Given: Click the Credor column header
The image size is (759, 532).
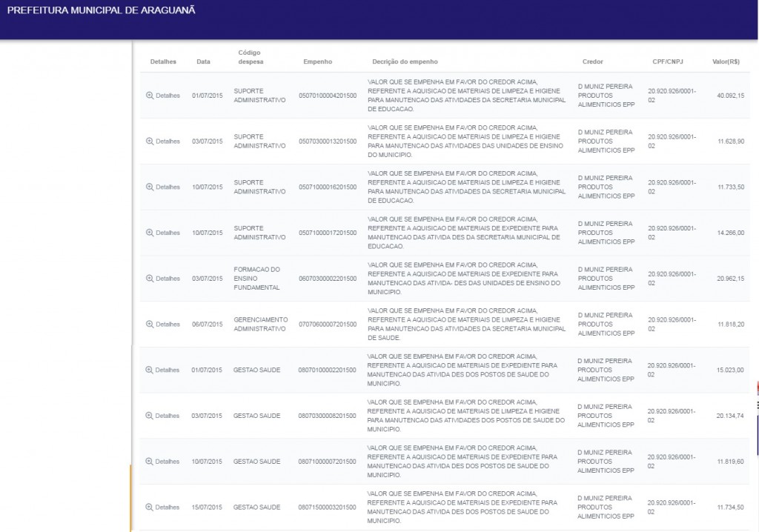Looking at the screenshot, I should tap(593, 61).
